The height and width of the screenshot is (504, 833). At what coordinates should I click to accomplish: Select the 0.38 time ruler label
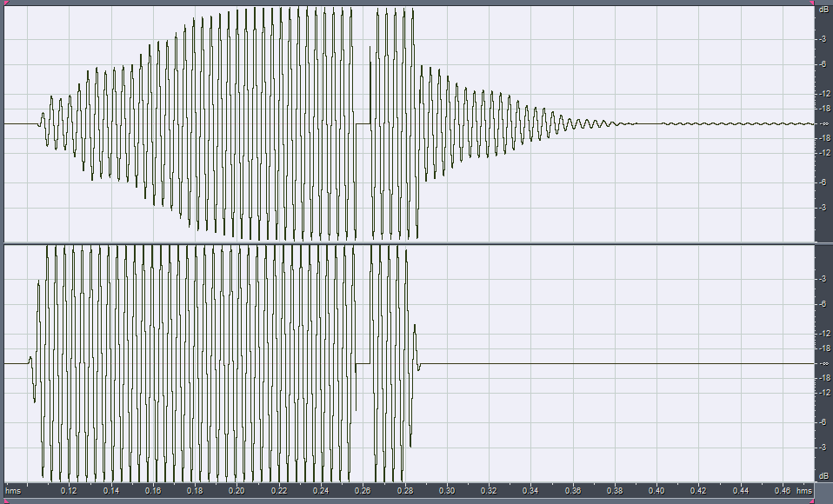pos(615,491)
